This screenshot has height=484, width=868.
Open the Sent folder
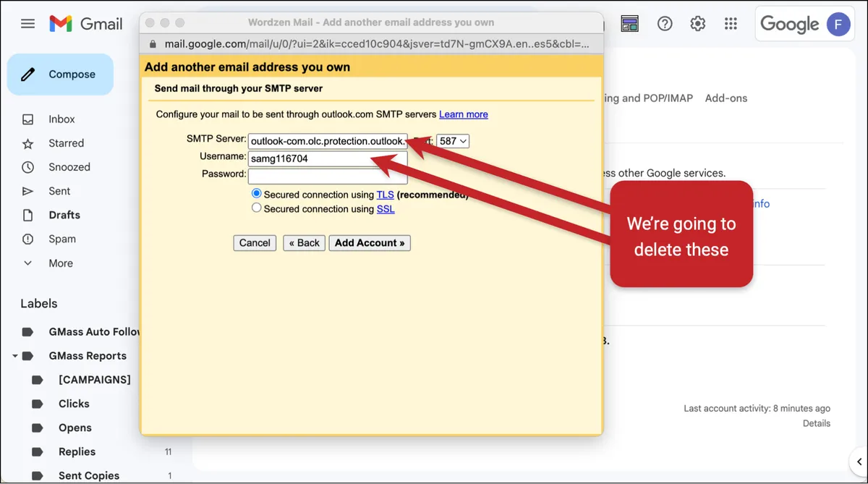(x=59, y=191)
